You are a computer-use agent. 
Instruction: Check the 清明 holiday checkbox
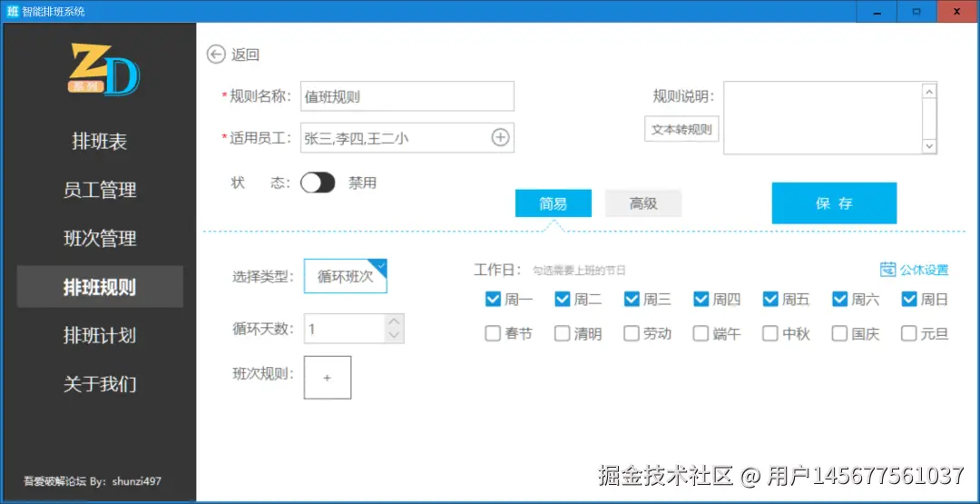point(562,334)
